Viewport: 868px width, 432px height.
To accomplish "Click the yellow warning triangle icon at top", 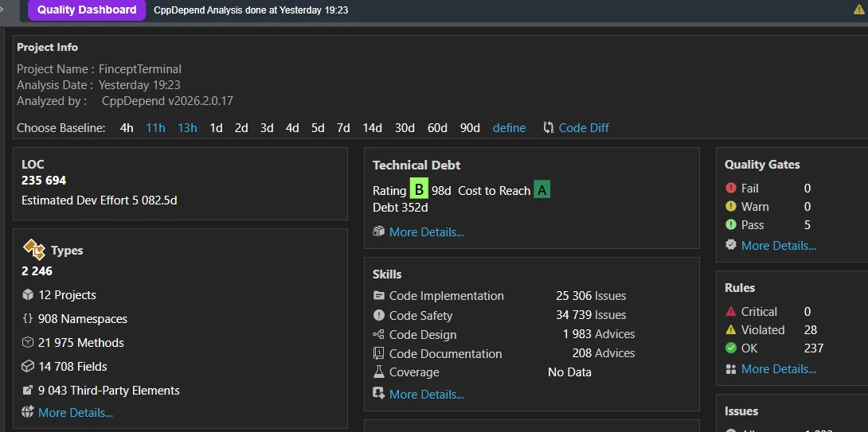I will click(x=859, y=10).
